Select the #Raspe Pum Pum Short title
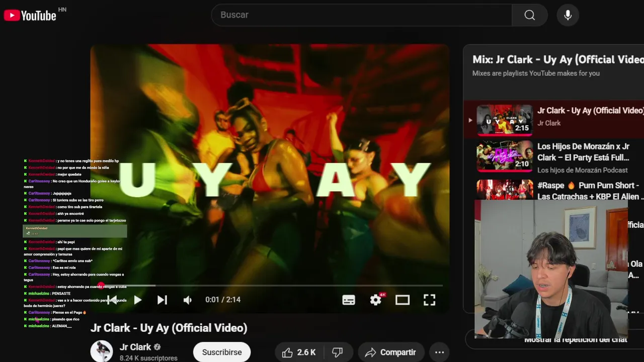The image size is (644, 362). tap(590, 191)
